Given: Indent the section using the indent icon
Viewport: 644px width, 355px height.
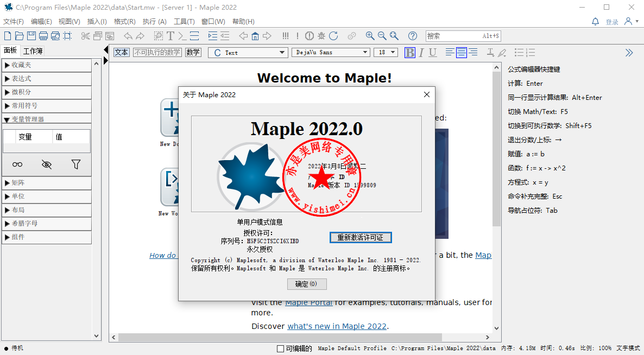Looking at the screenshot, I should (212, 36).
